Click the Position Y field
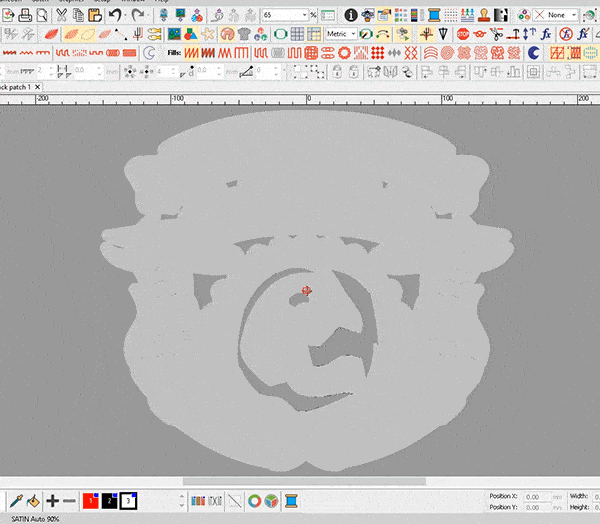The height and width of the screenshot is (524, 600). [537, 507]
